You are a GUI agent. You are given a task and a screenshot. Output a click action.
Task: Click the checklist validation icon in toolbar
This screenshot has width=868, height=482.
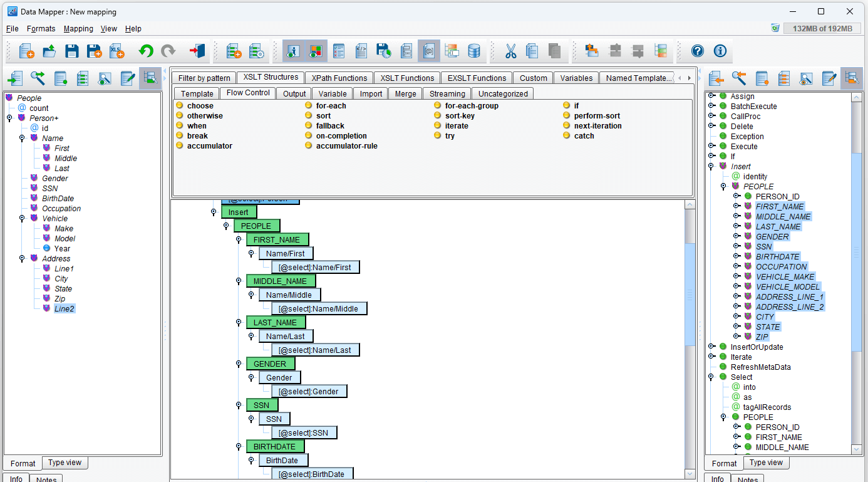[338, 51]
